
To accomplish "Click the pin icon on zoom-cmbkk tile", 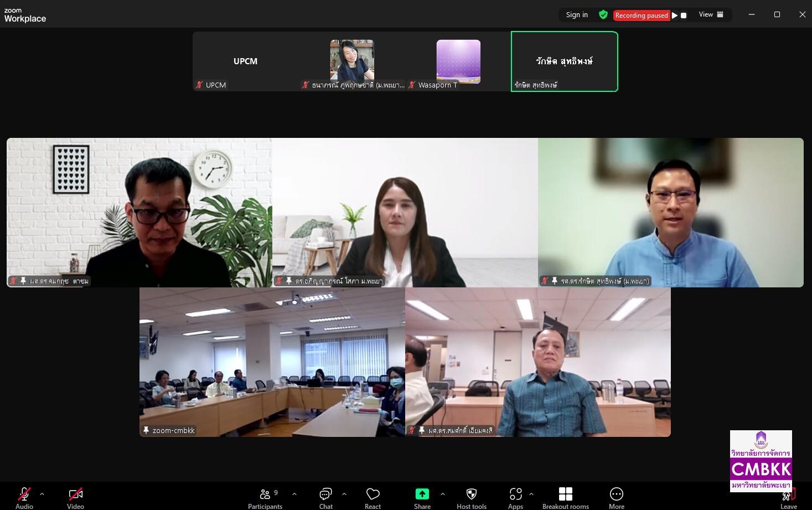I will (146, 430).
